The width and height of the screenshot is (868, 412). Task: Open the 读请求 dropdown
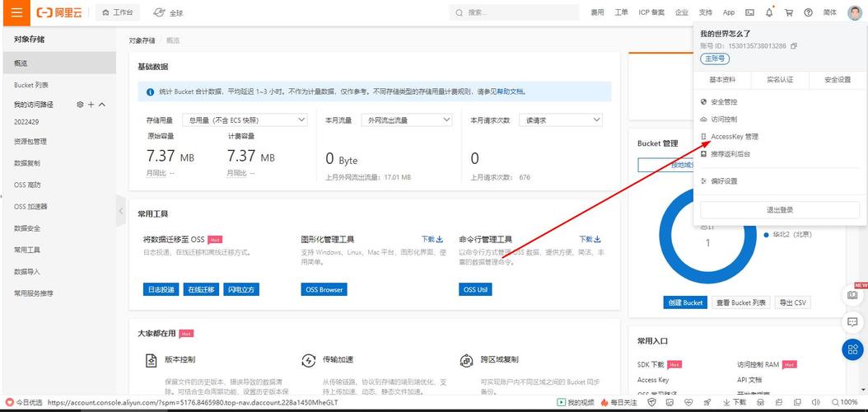561,119
